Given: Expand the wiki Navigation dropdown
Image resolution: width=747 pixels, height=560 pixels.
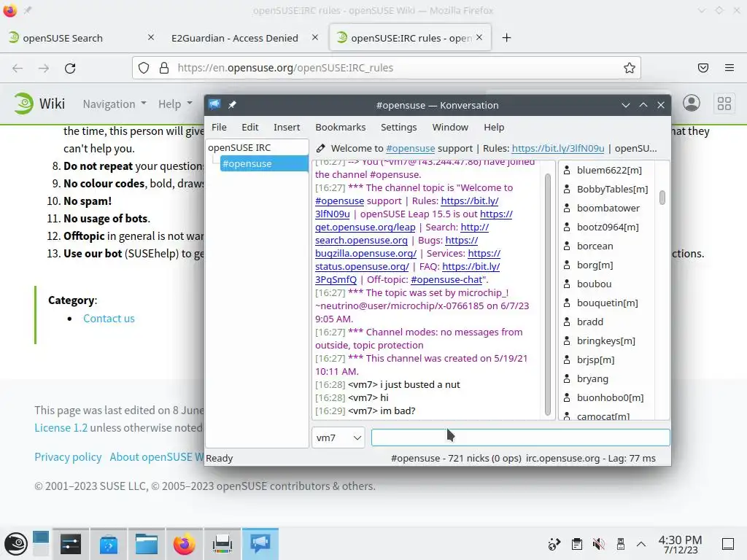Looking at the screenshot, I should [x=115, y=104].
